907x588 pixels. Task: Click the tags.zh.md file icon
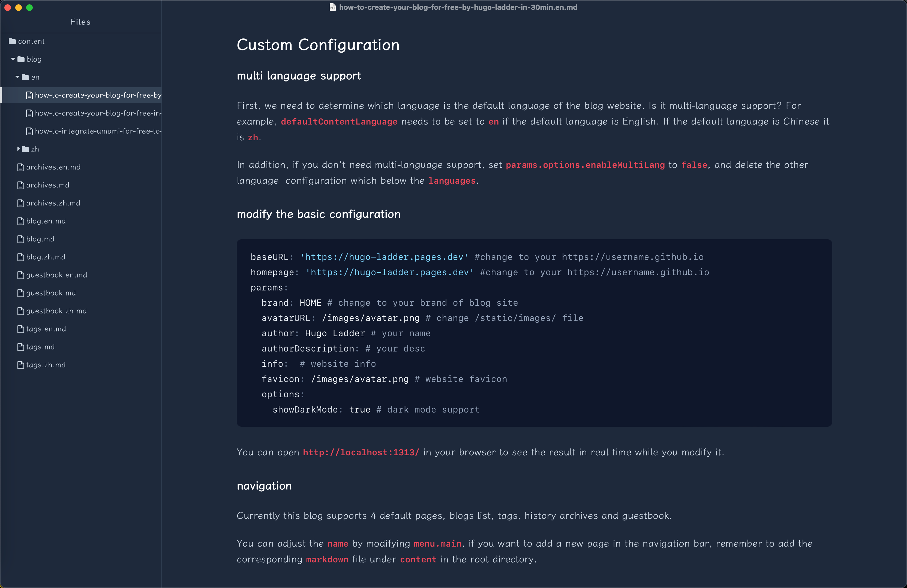(x=20, y=365)
